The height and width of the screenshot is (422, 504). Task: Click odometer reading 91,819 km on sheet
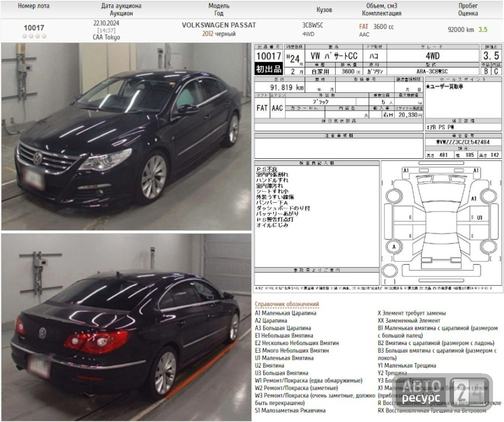pyautogui.click(x=287, y=87)
